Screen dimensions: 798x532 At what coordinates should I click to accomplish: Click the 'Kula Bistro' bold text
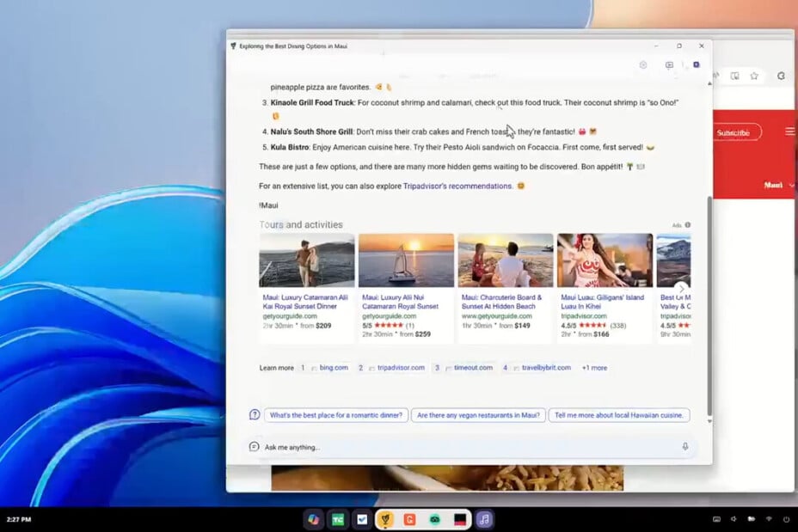point(290,148)
